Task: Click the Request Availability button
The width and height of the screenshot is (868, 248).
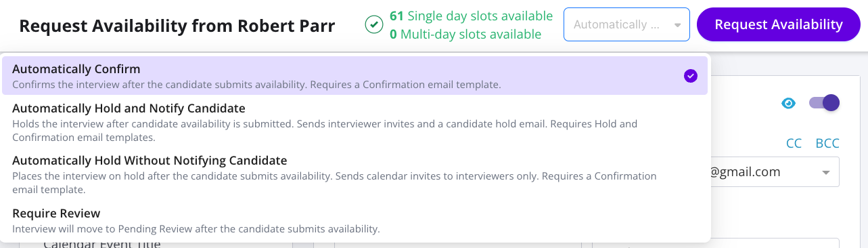Action: point(779,24)
